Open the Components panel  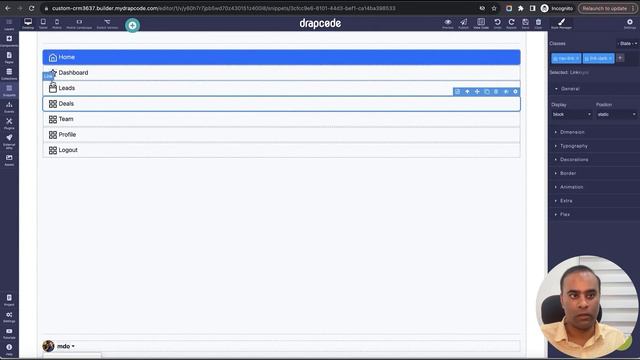9,41
